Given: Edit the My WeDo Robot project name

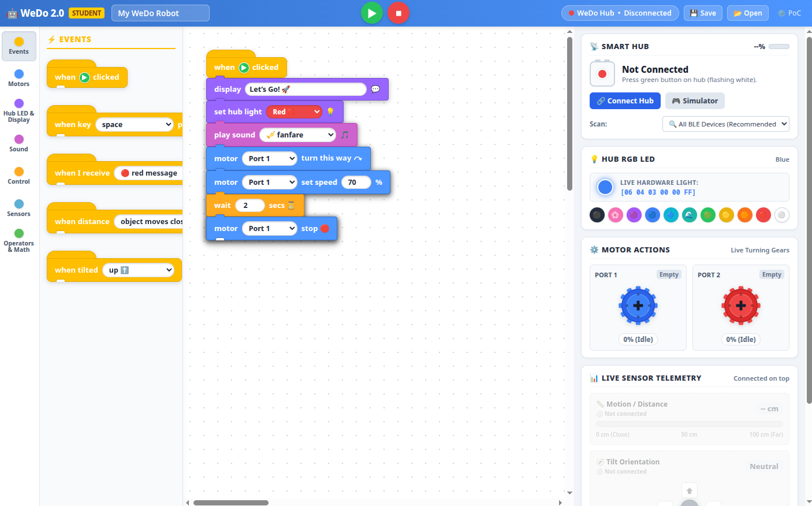Looking at the screenshot, I should (161, 13).
